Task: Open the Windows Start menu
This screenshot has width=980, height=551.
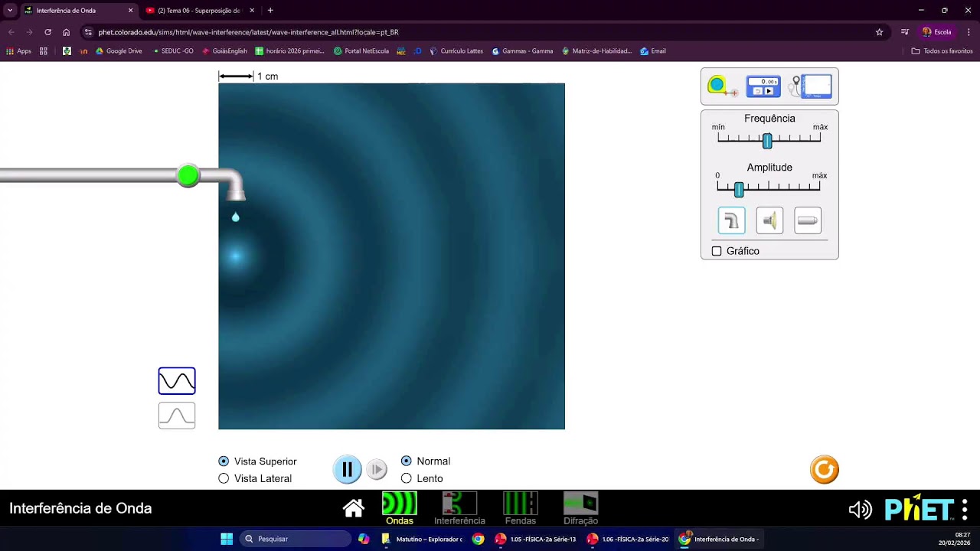Action: 227,539
